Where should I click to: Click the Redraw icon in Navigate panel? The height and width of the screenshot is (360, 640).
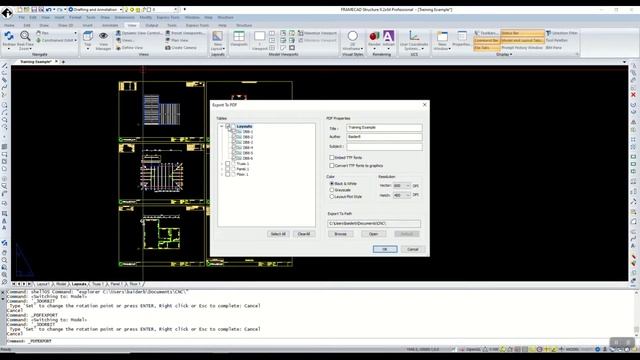(x=9, y=36)
